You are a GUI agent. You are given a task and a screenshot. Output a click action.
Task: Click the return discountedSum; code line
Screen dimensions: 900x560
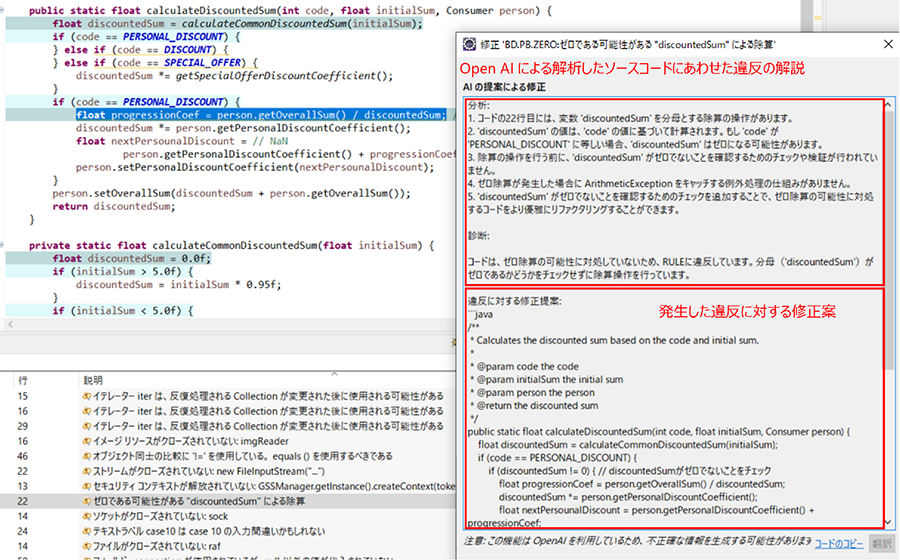[114, 206]
